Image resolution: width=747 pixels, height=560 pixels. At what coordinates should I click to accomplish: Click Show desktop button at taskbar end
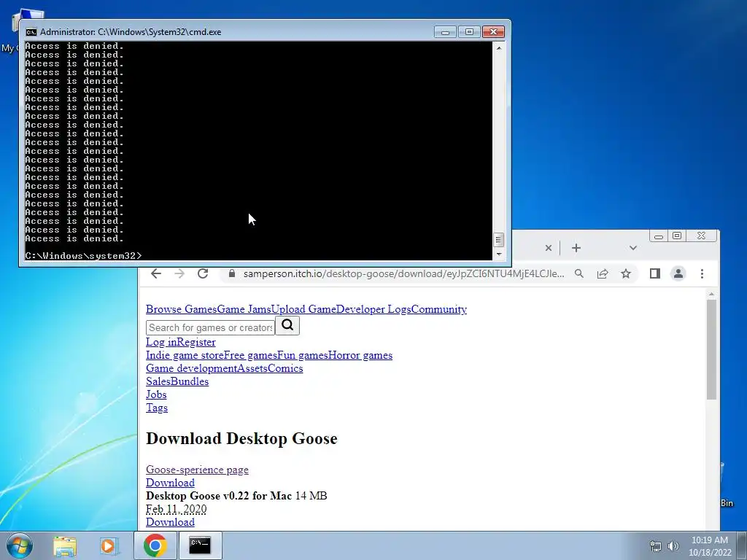(x=742, y=545)
